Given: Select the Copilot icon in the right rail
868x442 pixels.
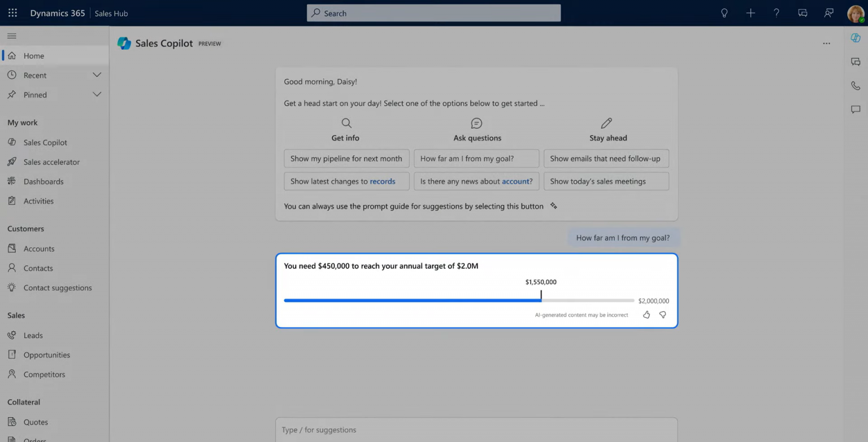Looking at the screenshot, I should 855,37.
